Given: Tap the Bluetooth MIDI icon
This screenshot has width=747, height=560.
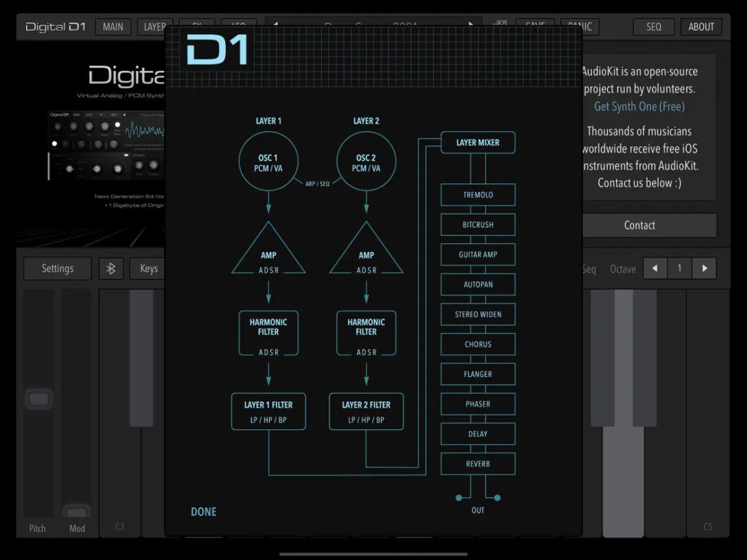Looking at the screenshot, I should 111,269.
